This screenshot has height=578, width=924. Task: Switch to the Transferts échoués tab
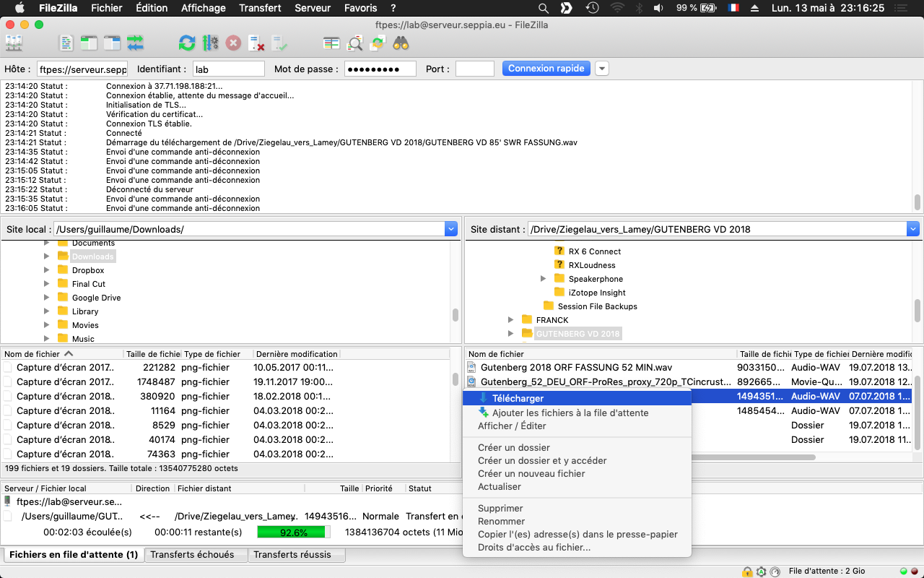click(x=192, y=555)
